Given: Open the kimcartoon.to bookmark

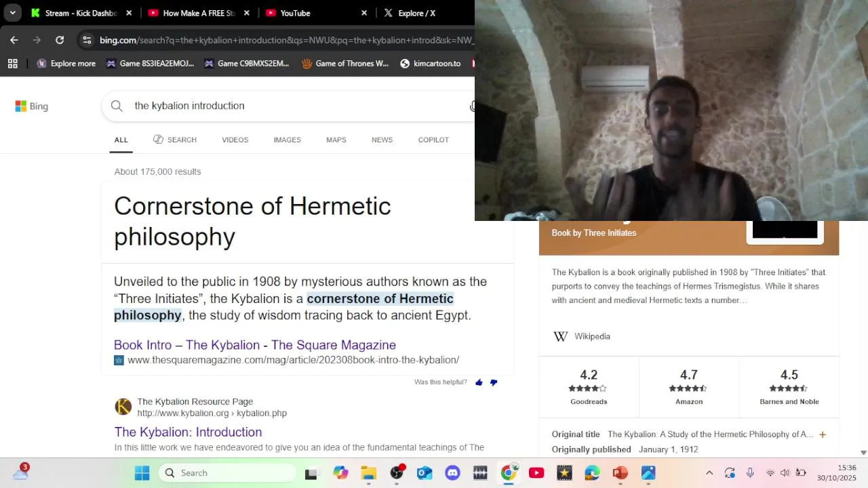Looking at the screenshot, I should [x=431, y=64].
